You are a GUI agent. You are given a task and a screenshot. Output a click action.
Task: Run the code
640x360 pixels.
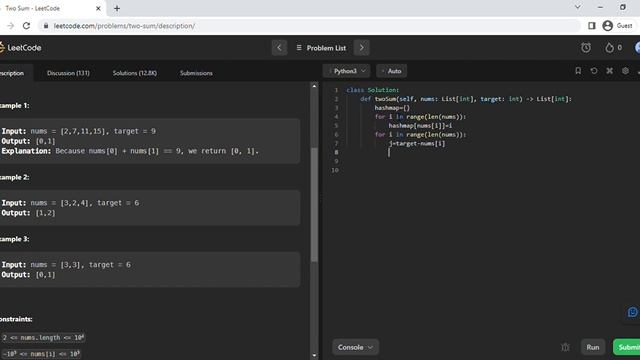tap(593, 347)
